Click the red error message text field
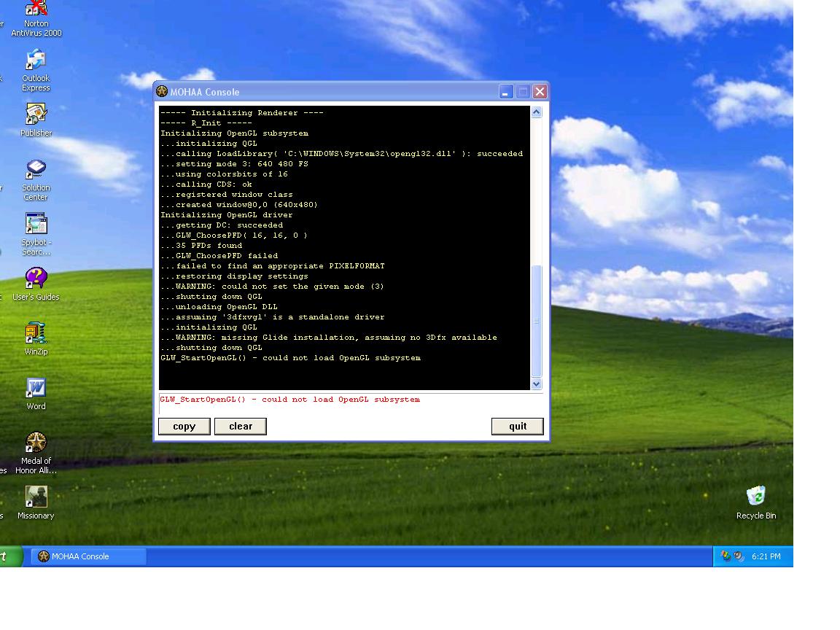840x630 pixels. tap(351, 404)
